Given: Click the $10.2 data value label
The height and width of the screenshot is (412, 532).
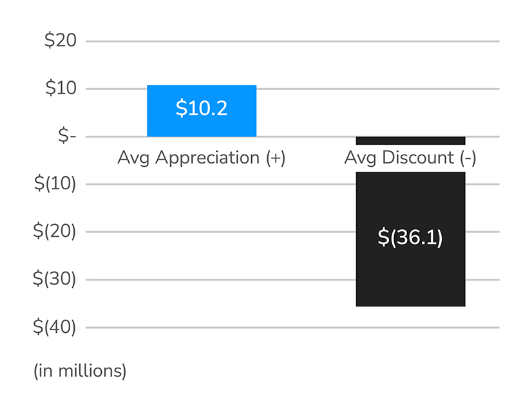Looking at the screenshot, I should (202, 109).
